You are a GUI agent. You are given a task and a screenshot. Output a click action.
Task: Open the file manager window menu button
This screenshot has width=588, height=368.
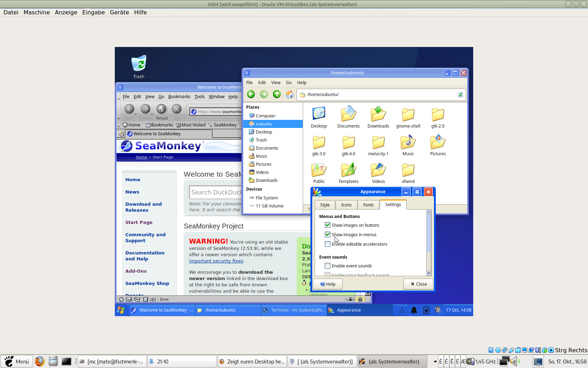tap(247, 73)
